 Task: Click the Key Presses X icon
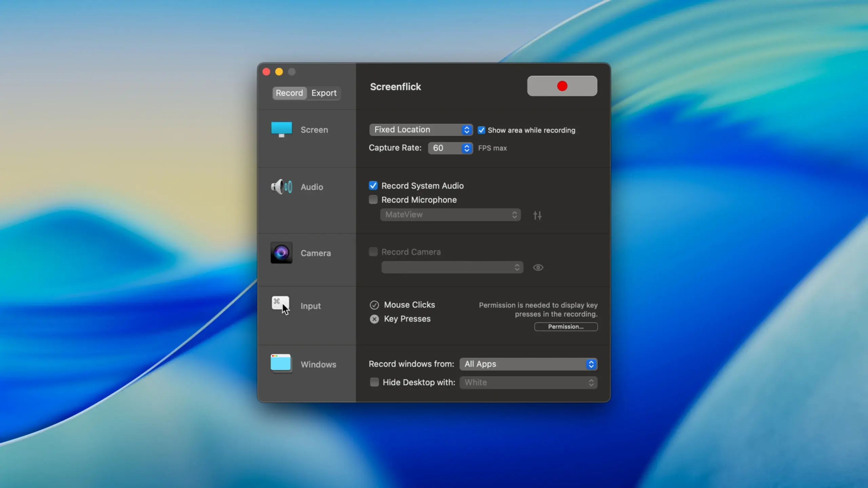coord(374,319)
